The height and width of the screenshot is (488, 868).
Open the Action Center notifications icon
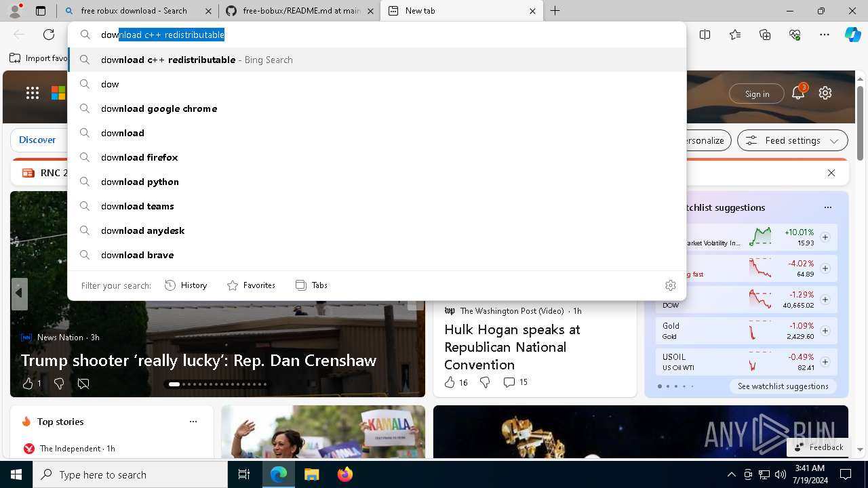click(x=846, y=474)
